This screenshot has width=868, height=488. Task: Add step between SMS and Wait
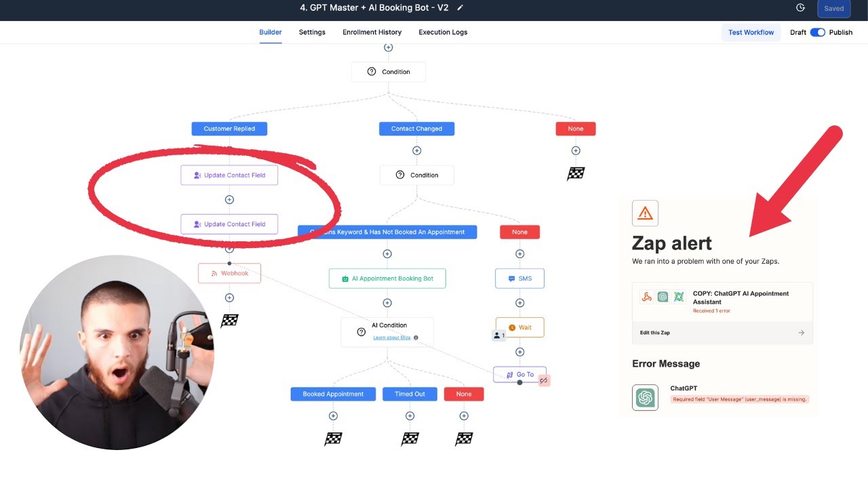(520, 303)
